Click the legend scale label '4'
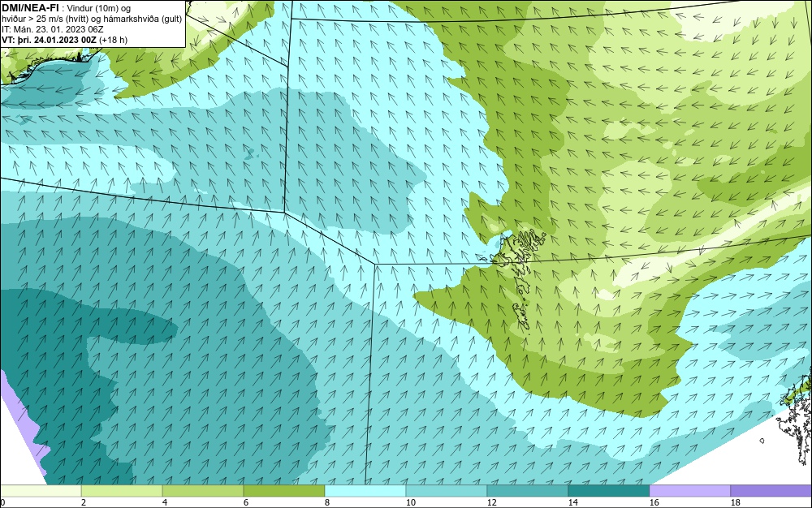 tap(165, 502)
